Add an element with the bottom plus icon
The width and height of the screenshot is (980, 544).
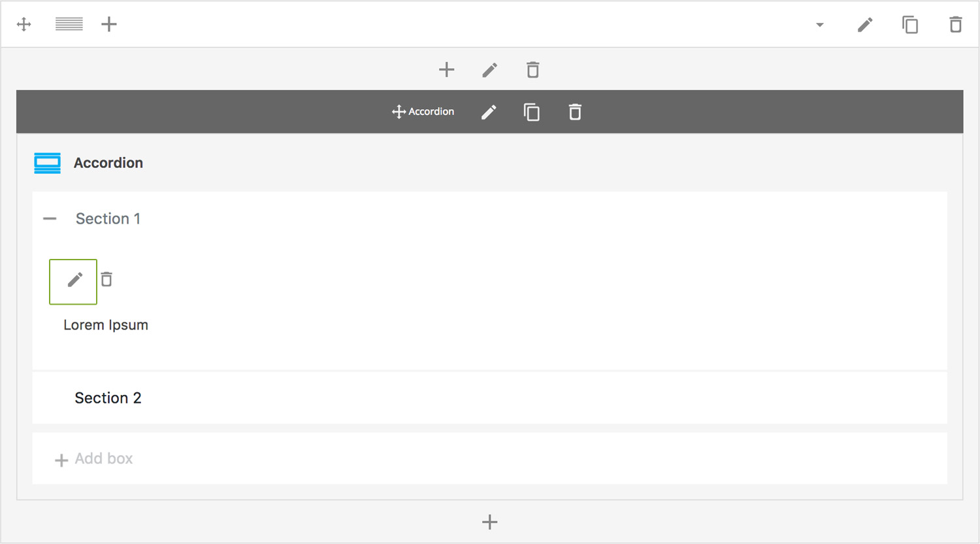490,522
